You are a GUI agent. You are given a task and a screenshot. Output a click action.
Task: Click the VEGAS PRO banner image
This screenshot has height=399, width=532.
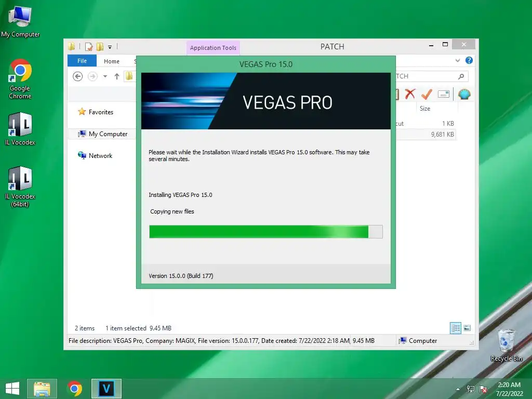click(x=265, y=101)
